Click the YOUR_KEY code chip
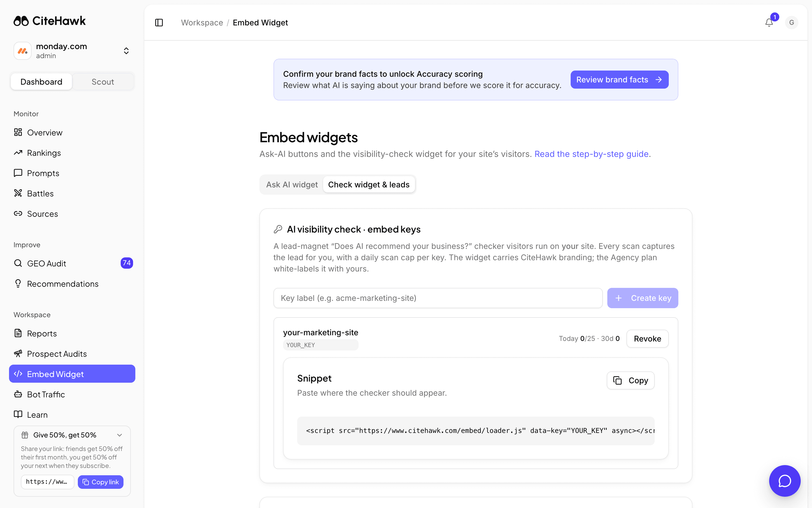The height and width of the screenshot is (508, 812). click(x=321, y=345)
